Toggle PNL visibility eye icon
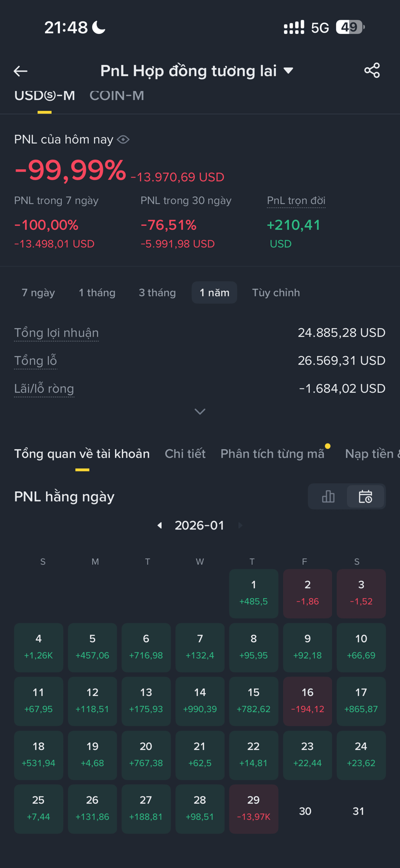This screenshot has height=868, width=400. pyautogui.click(x=123, y=140)
